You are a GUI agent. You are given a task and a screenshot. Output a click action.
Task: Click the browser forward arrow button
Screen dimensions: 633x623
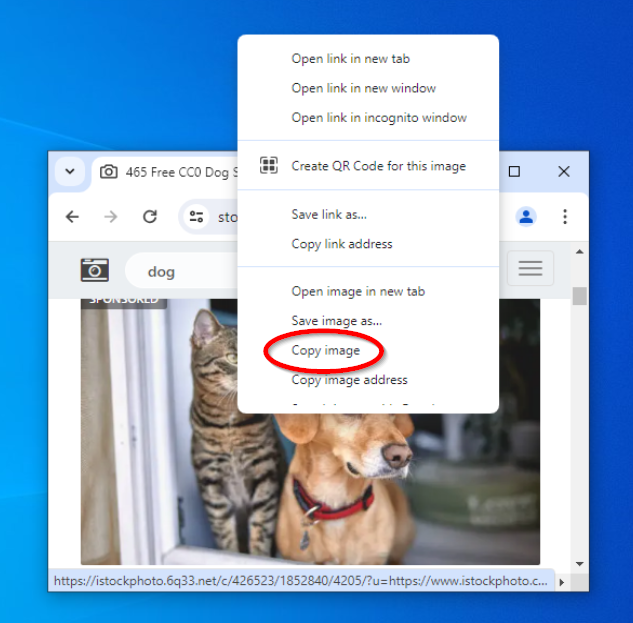(x=111, y=217)
